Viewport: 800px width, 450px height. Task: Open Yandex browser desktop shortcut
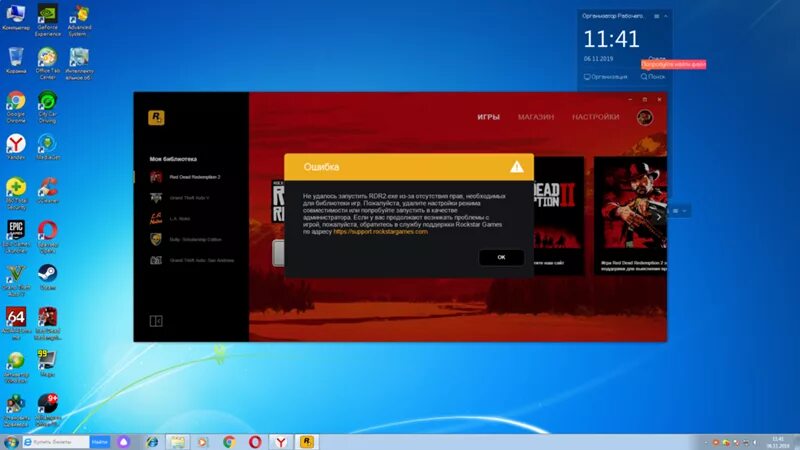coord(16,147)
